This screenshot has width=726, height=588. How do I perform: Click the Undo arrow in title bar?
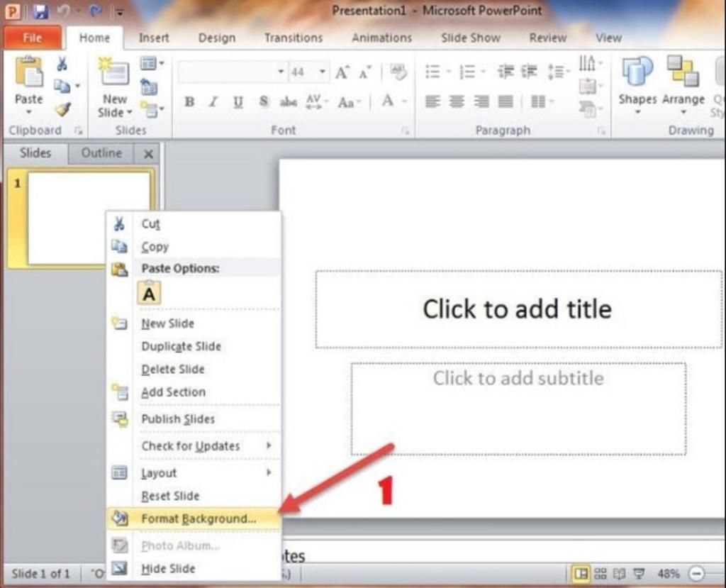pyautogui.click(x=63, y=11)
